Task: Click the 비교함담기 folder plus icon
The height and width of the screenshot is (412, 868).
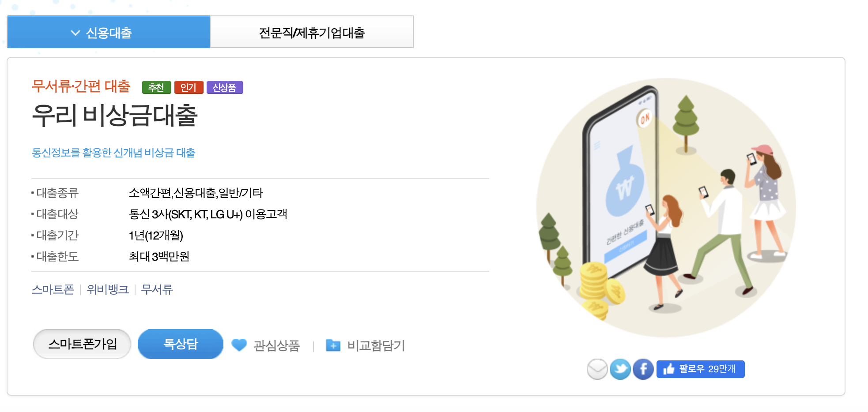Action: [x=333, y=345]
